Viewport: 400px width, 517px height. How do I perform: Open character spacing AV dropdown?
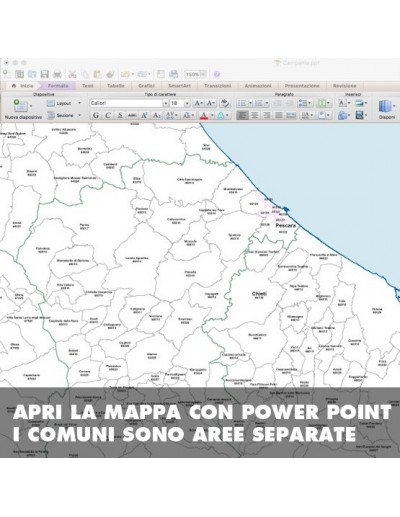tap(172, 115)
